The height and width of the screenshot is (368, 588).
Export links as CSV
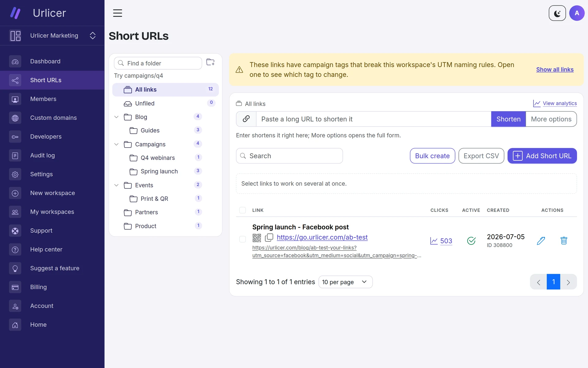click(481, 156)
